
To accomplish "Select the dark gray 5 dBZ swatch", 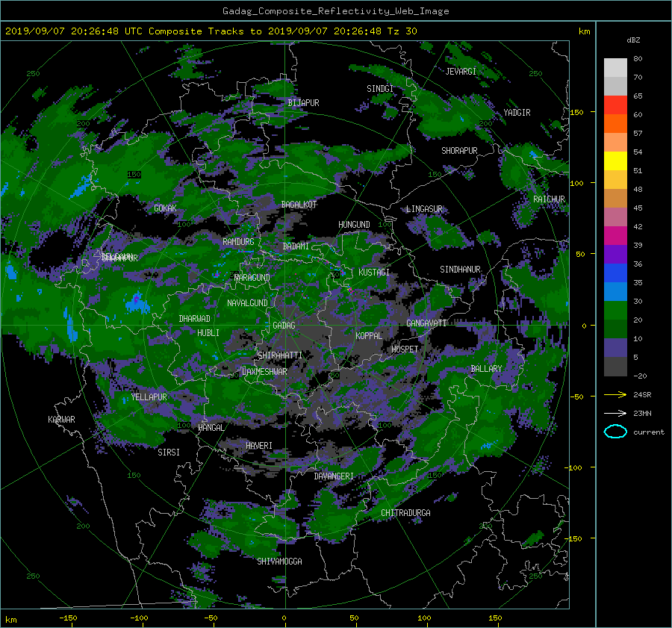I will click(x=615, y=366).
